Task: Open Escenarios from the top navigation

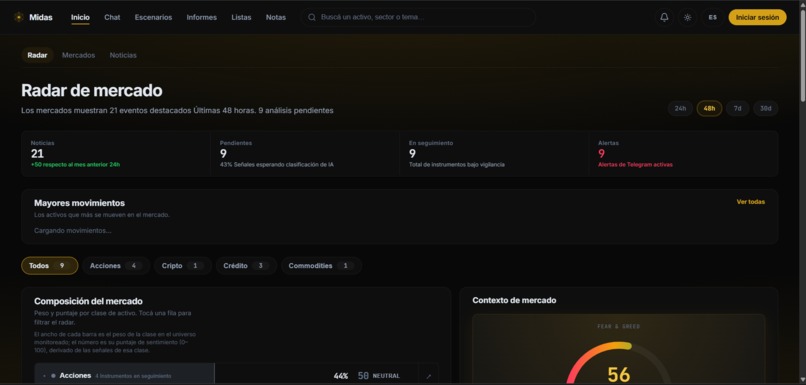Action: (153, 17)
